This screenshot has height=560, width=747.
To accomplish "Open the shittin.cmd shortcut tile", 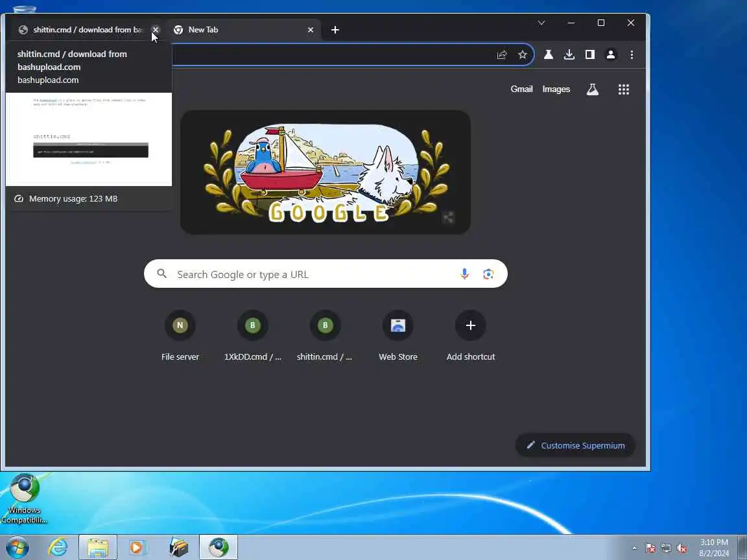I will [325, 336].
